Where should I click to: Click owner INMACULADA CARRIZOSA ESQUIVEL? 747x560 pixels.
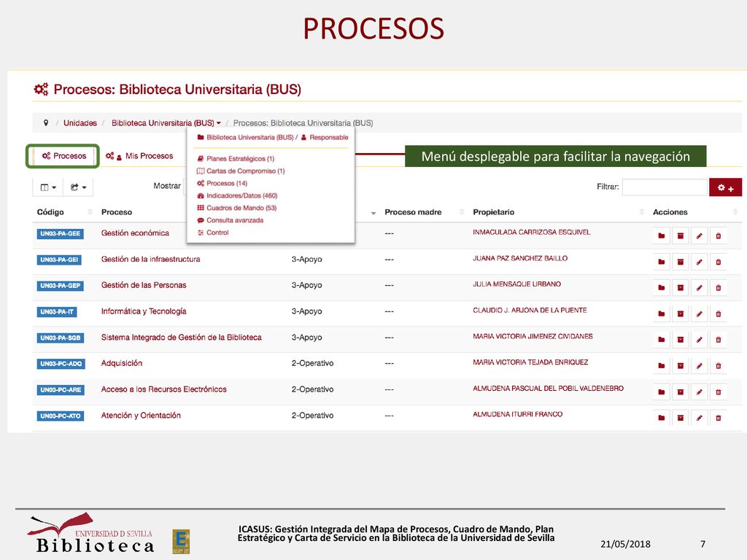point(531,232)
